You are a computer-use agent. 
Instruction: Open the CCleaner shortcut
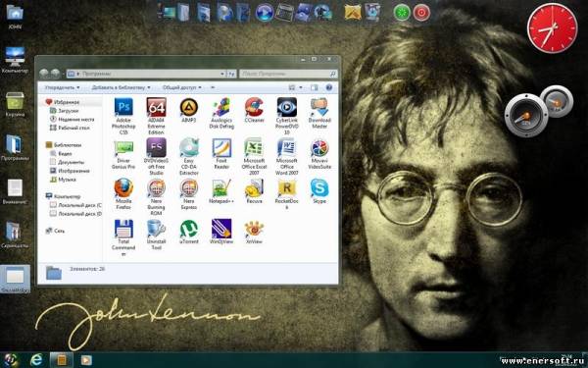pos(254,110)
